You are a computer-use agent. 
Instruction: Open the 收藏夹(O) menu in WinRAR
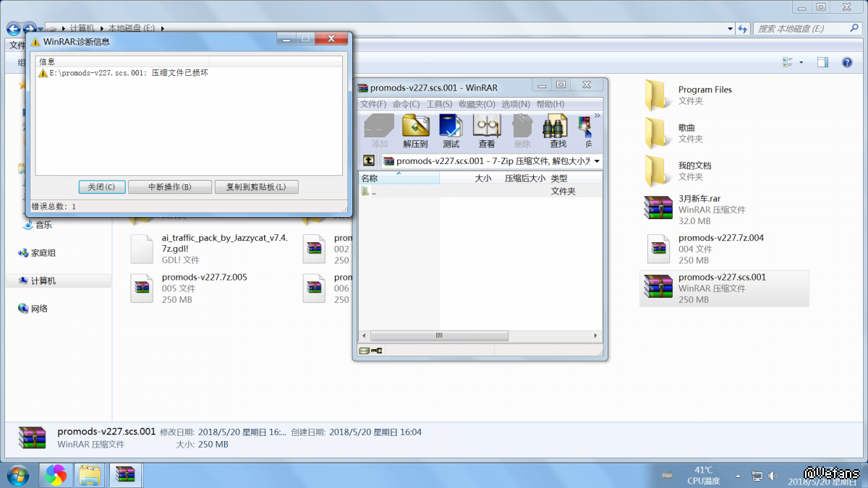[x=477, y=104]
